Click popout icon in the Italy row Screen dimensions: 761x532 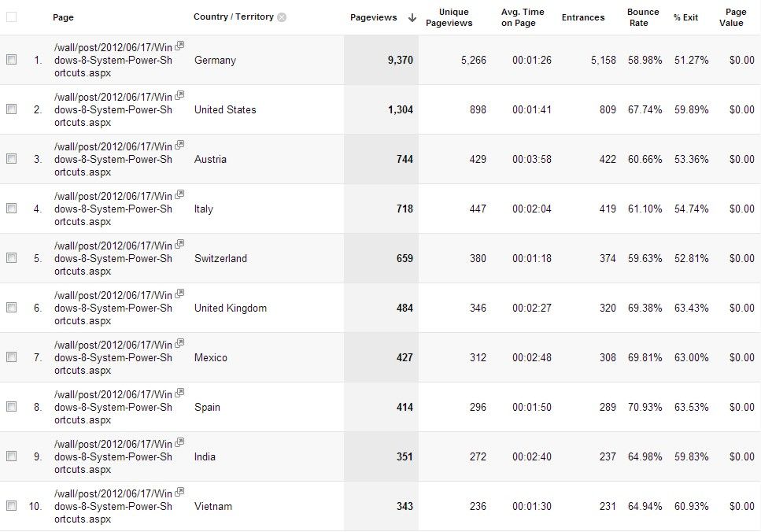pos(179,194)
